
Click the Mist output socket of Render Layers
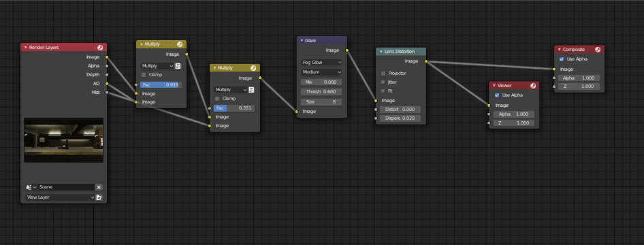click(x=107, y=93)
